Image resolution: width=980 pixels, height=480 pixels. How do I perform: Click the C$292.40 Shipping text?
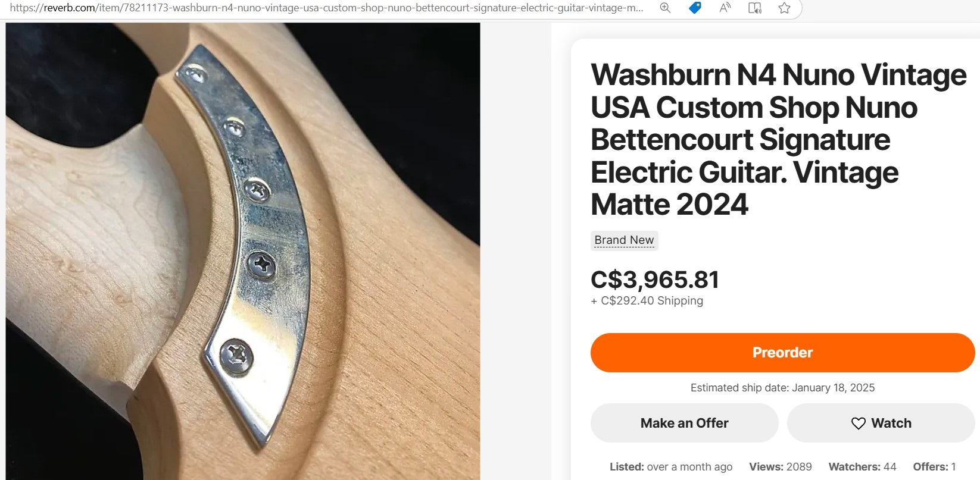[x=647, y=301]
